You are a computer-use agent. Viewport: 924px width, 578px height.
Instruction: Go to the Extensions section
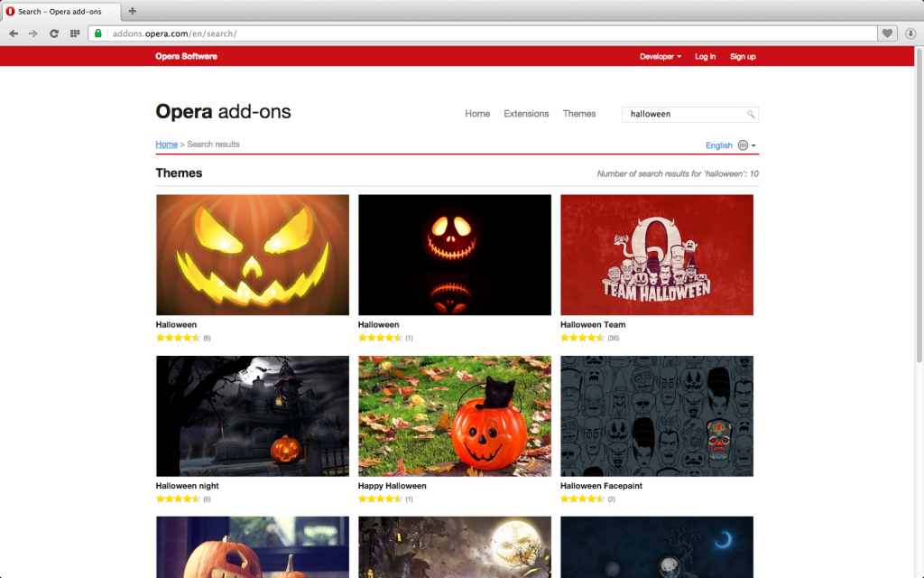click(526, 114)
